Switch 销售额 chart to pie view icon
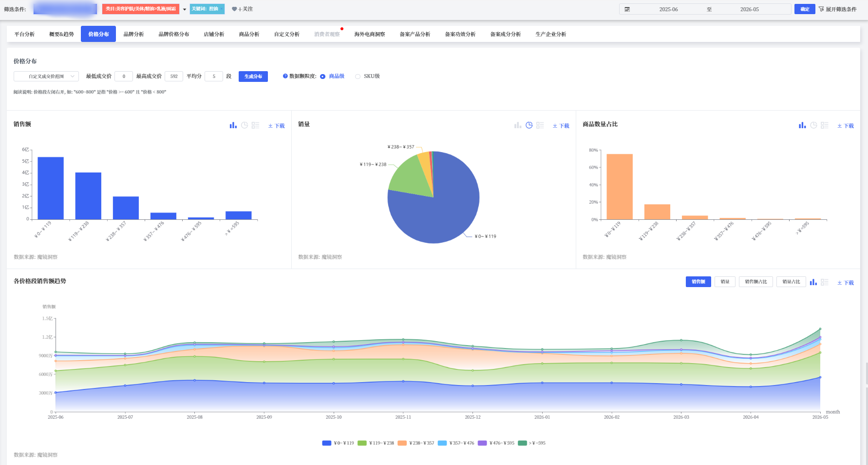 tap(245, 125)
